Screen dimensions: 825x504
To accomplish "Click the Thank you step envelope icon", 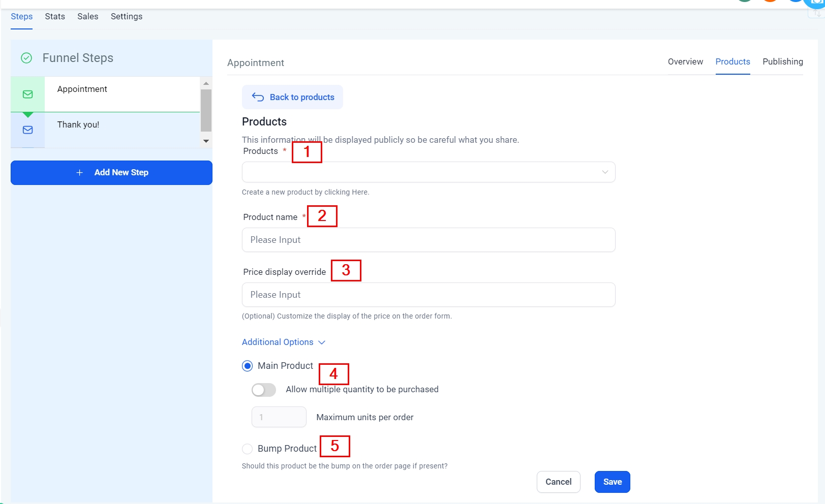I will point(28,130).
